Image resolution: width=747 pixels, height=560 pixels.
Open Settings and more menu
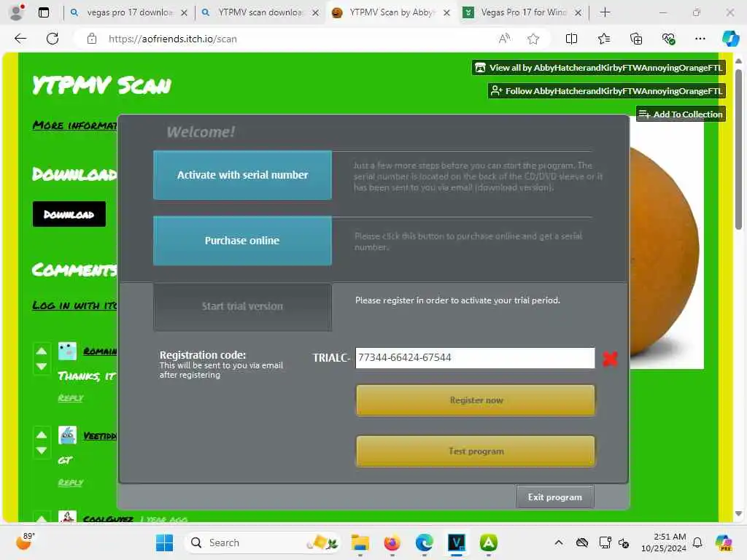coord(700,39)
